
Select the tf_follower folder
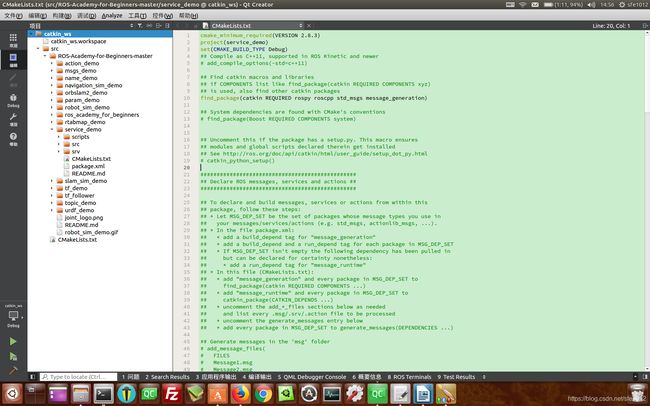79,195
